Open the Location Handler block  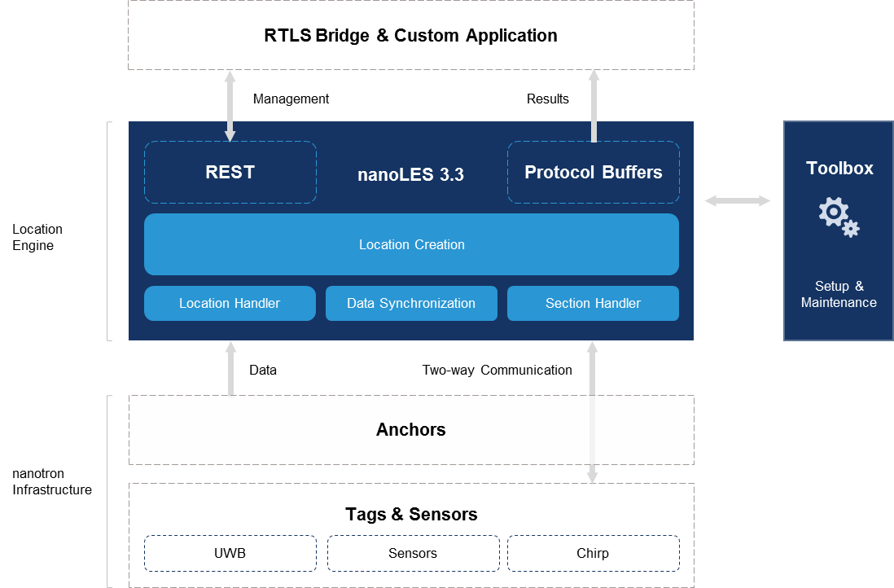230,304
